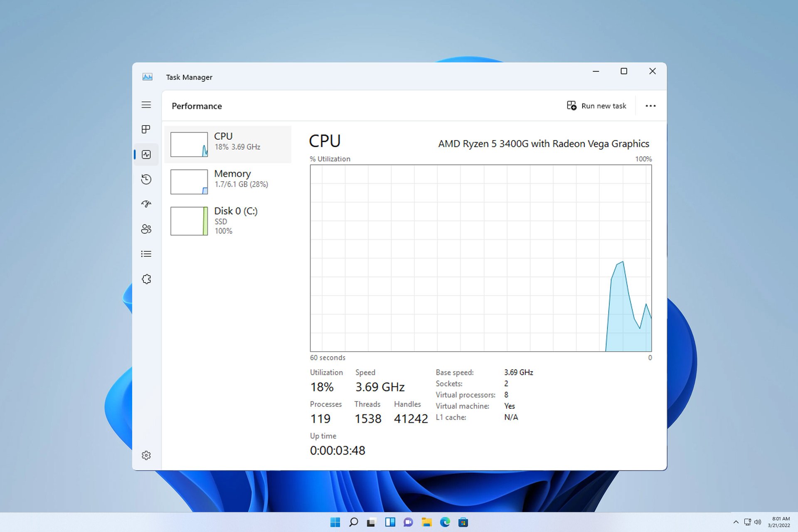This screenshot has width=798, height=532.
Task: Click the 41242 handles count
Action: coord(411,419)
